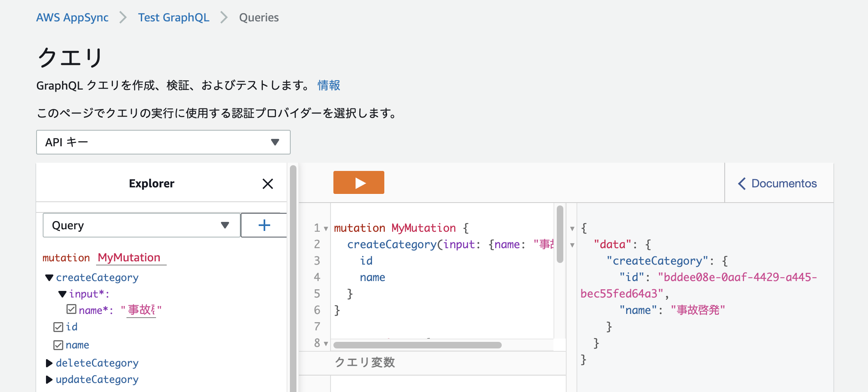This screenshot has height=392, width=868.
Task: Click the query editor horizontal scrollbar
Action: click(418, 345)
